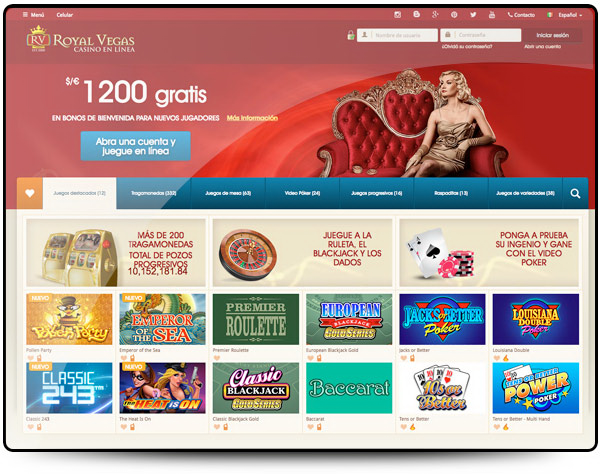Open Juegos progresivos (16) tab
The width and height of the screenshot is (600, 474).
(x=377, y=193)
